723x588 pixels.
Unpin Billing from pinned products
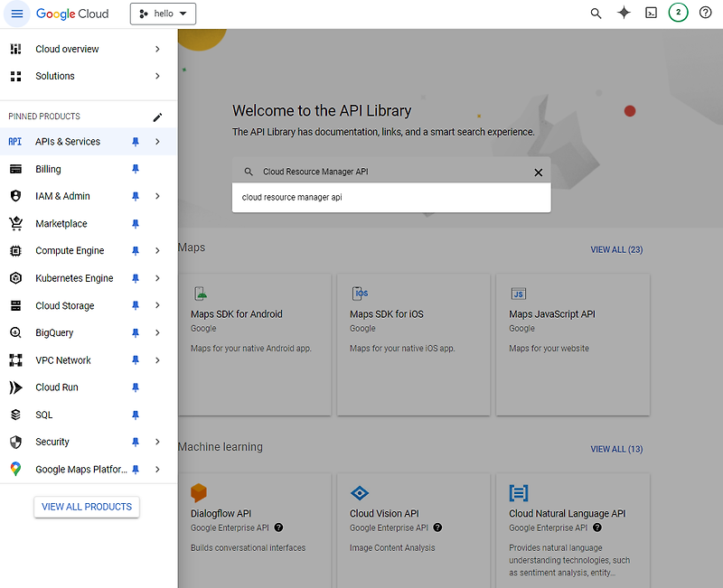point(136,169)
